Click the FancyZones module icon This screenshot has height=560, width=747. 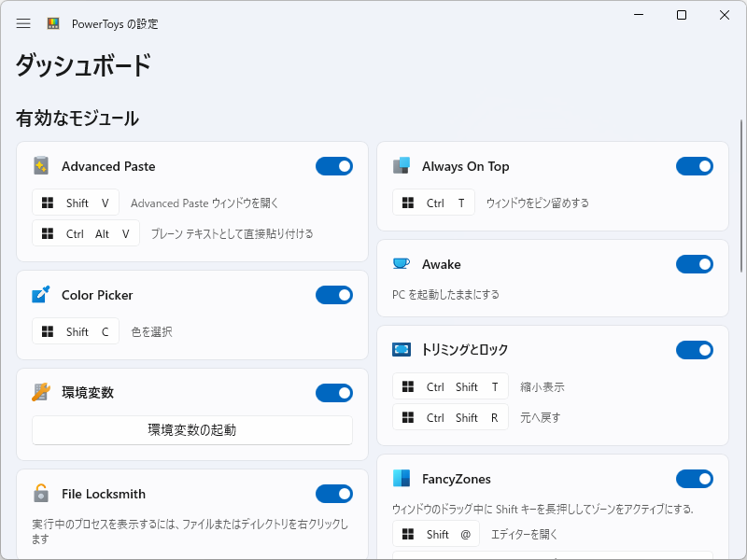pyautogui.click(x=403, y=478)
